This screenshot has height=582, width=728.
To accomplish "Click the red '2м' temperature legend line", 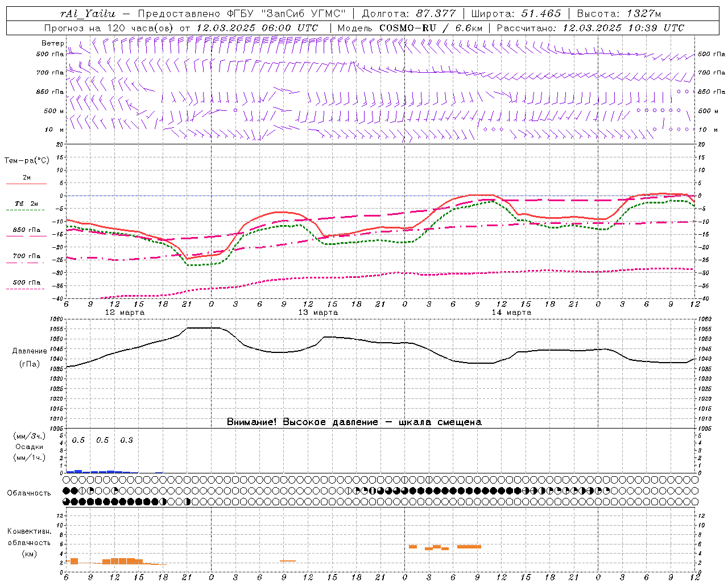I will tap(26, 184).
